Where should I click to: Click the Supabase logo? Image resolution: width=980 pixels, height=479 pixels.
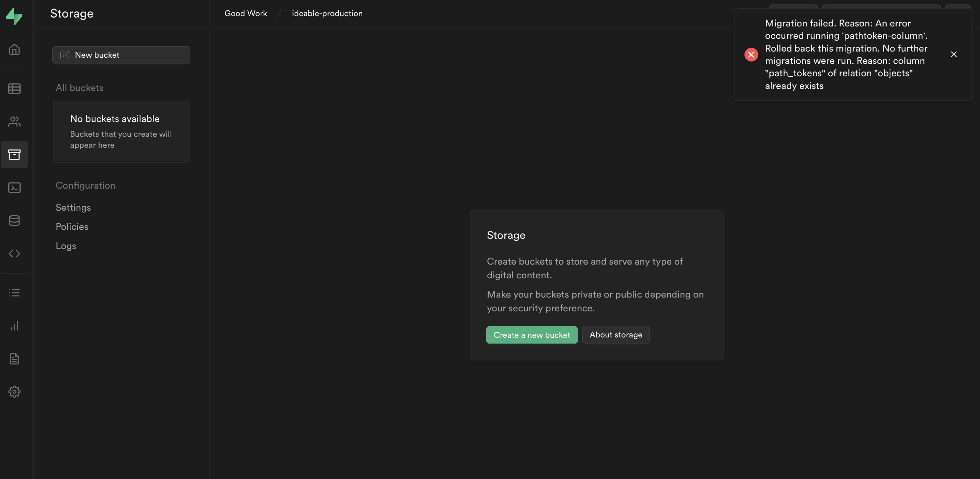pos(14,16)
